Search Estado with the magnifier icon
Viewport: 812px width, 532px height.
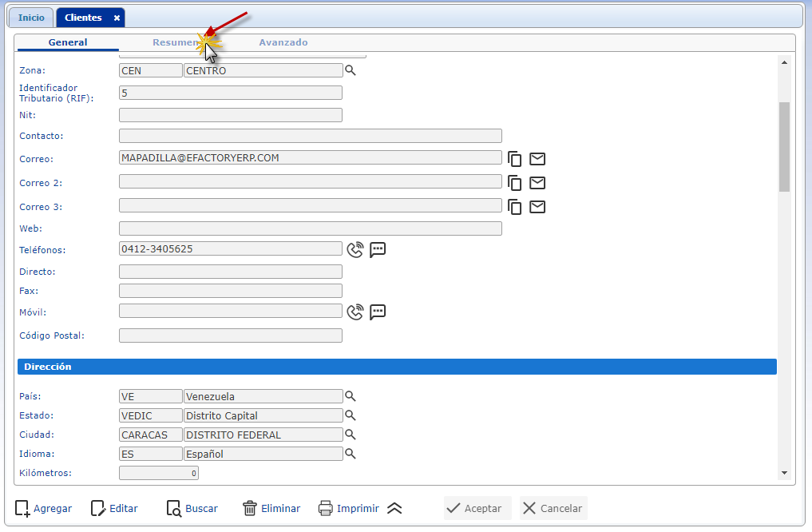pos(351,415)
